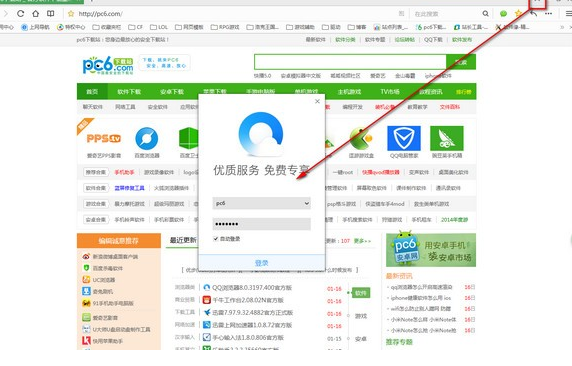This screenshot has width=572, height=366.
Task: Click the undo back-arrow toolbar icon
Action: (534, 14)
